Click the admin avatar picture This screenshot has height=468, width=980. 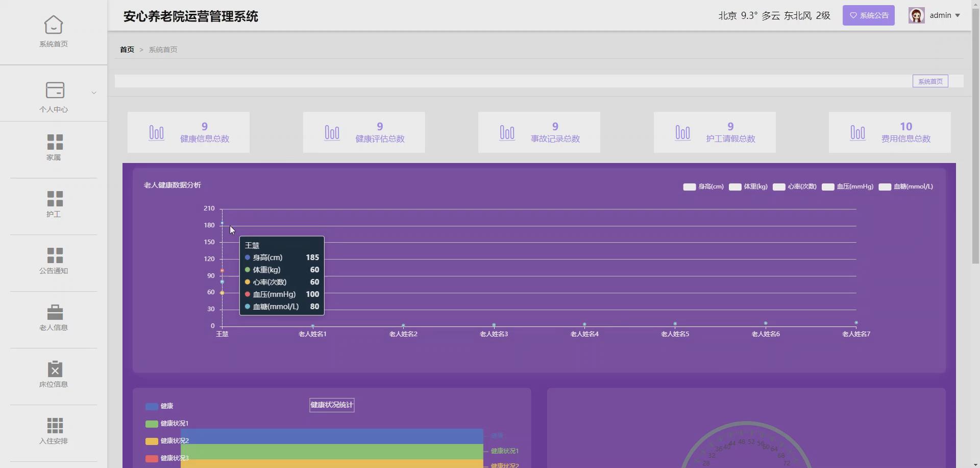click(x=917, y=15)
